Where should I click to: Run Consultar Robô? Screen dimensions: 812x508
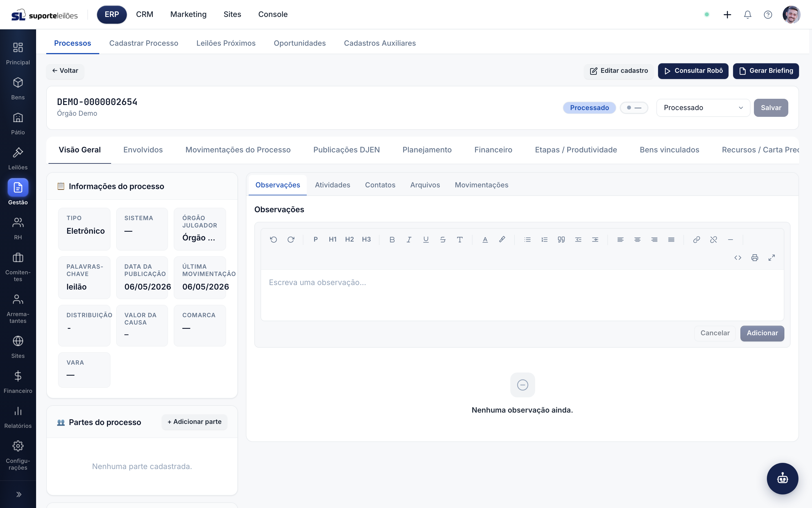click(693, 71)
